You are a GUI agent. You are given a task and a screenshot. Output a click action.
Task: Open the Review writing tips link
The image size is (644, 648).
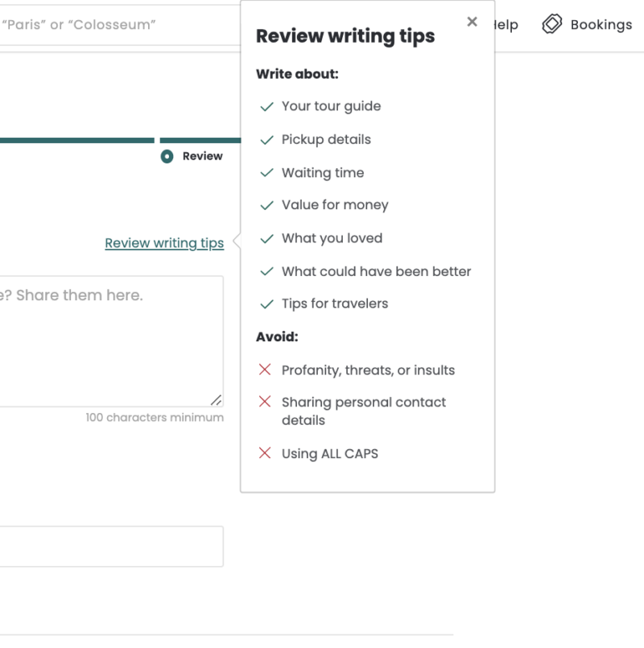coord(164,242)
